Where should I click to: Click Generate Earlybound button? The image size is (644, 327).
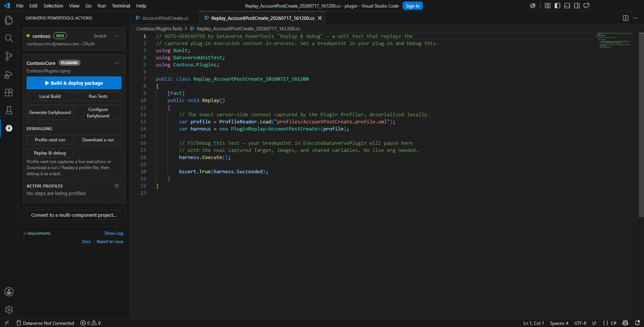tap(50, 112)
